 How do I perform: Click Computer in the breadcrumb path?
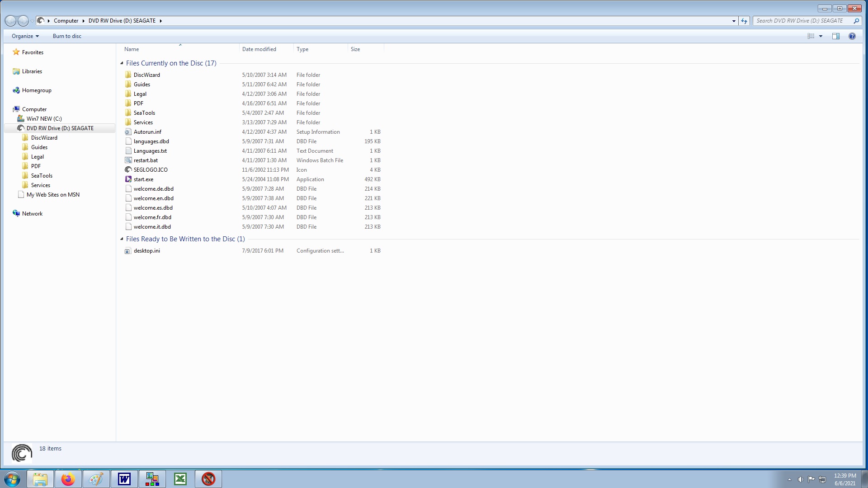pyautogui.click(x=66, y=21)
